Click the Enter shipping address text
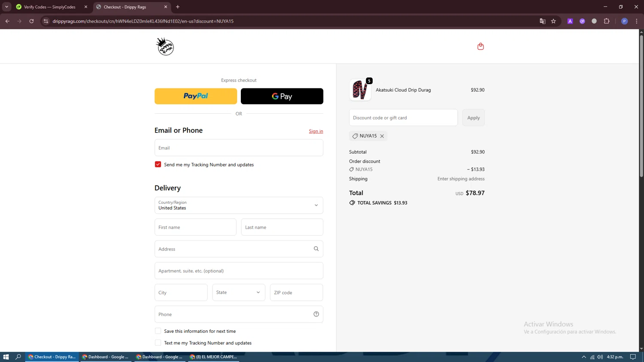The height and width of the screenshot is (362, 644). coord(461,179)
